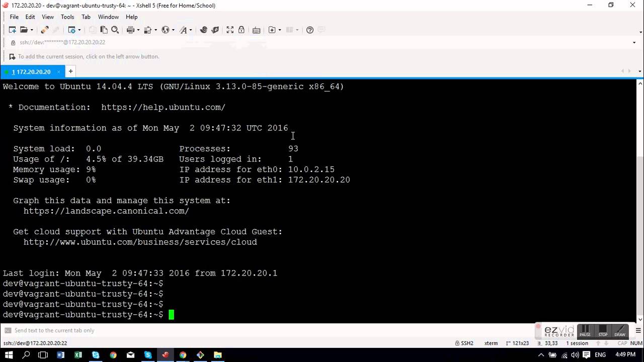Open the Help menu
Viewport: 644px width, 362px height.
pyautogui.click(x=132, y=17)
